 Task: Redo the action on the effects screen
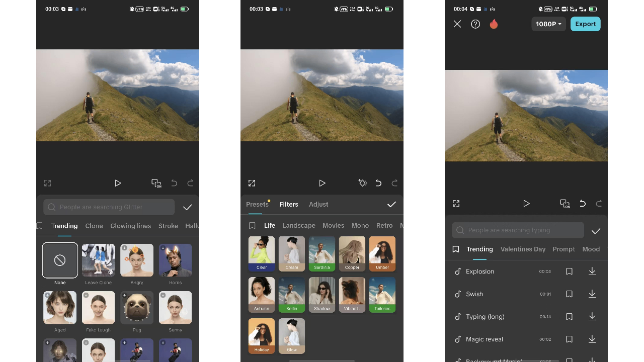click(190, 184)
